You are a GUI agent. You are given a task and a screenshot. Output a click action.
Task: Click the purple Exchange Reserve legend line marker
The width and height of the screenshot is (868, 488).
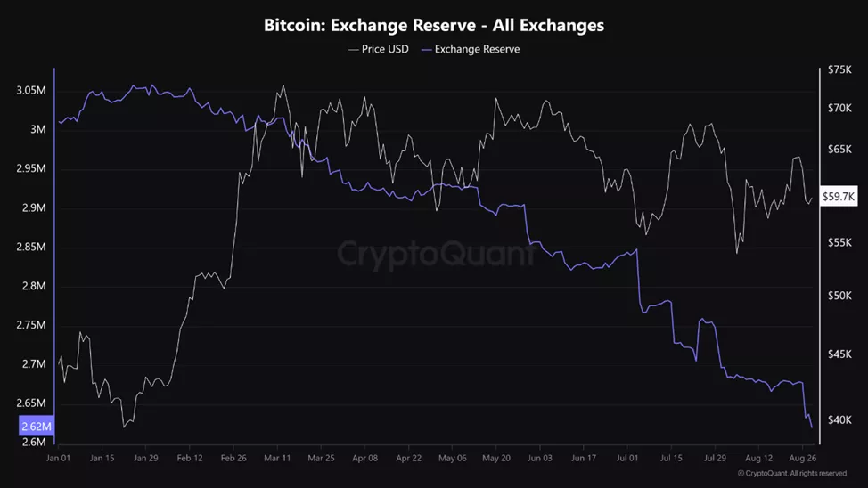pos(426,49)
